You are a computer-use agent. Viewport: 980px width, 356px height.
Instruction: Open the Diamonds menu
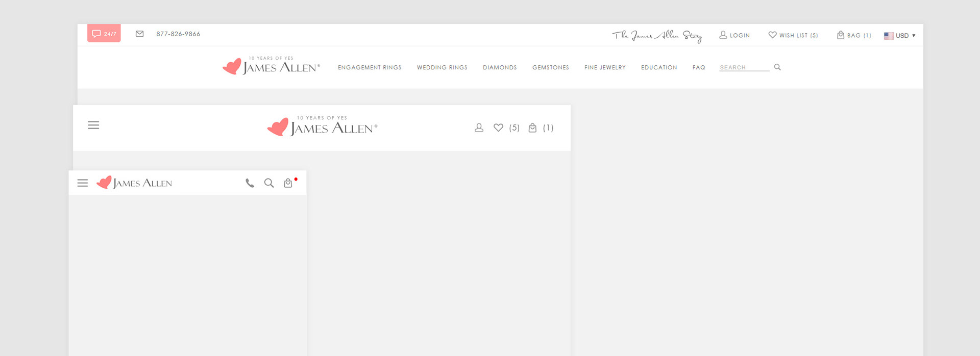500,67
